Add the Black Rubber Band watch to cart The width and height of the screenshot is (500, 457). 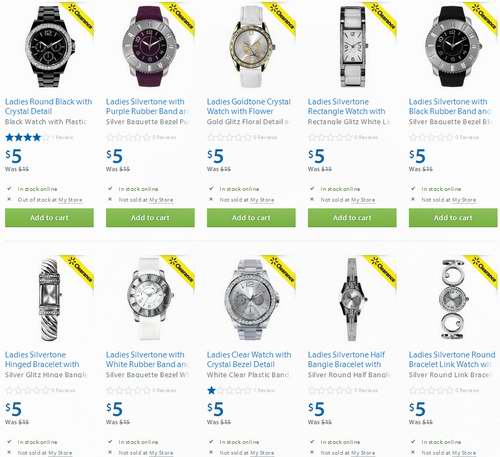pos(453,218)
